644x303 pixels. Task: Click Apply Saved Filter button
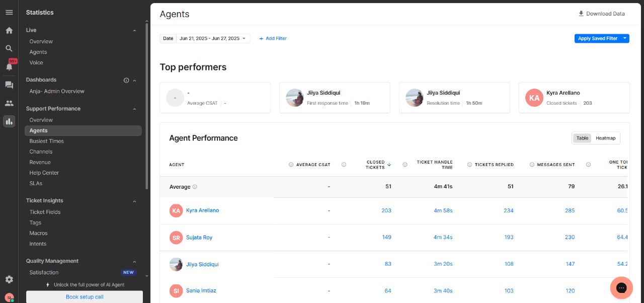tap(598, 38)
